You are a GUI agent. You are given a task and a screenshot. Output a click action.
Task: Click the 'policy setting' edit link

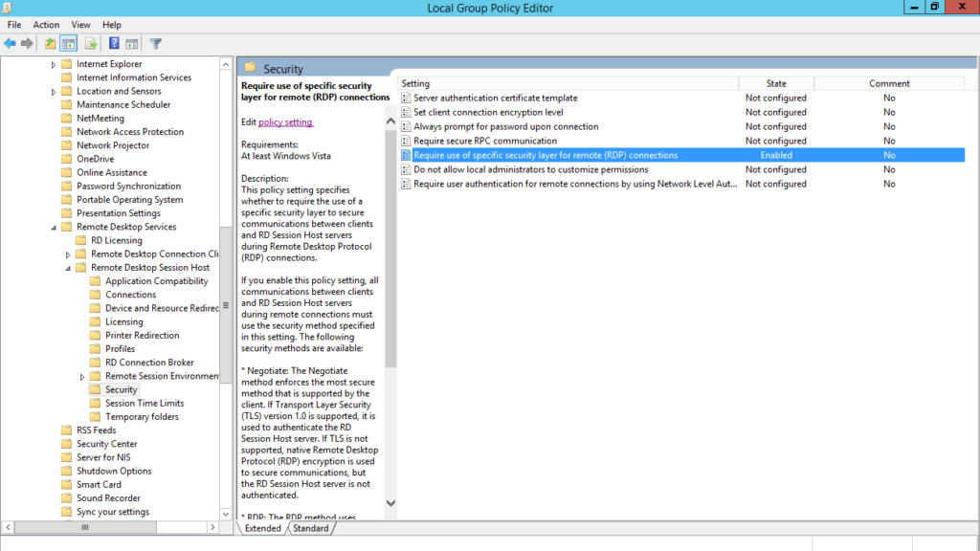click(x=285, y=122)
